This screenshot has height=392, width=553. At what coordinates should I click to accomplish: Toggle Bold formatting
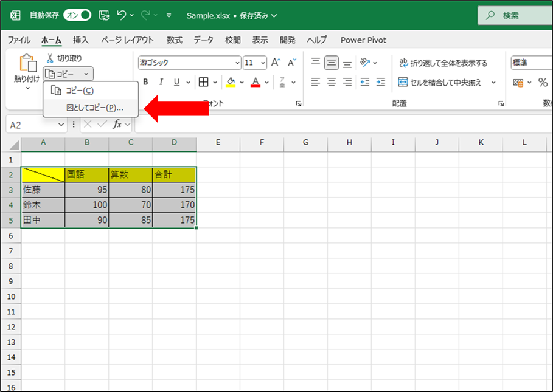145,82
